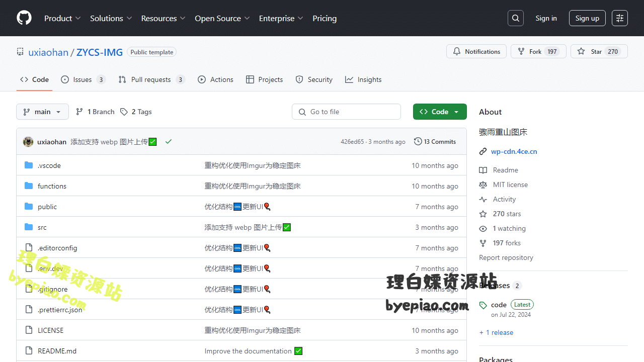Open the 'Improve the documentation' commit message

tap(248, 351)
